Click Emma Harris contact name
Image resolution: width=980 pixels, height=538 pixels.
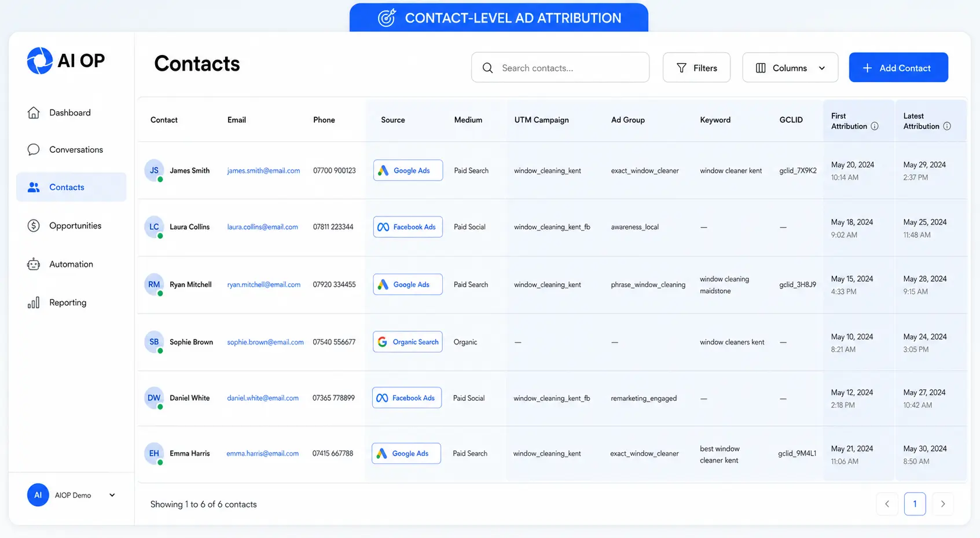tap(190, 453)
